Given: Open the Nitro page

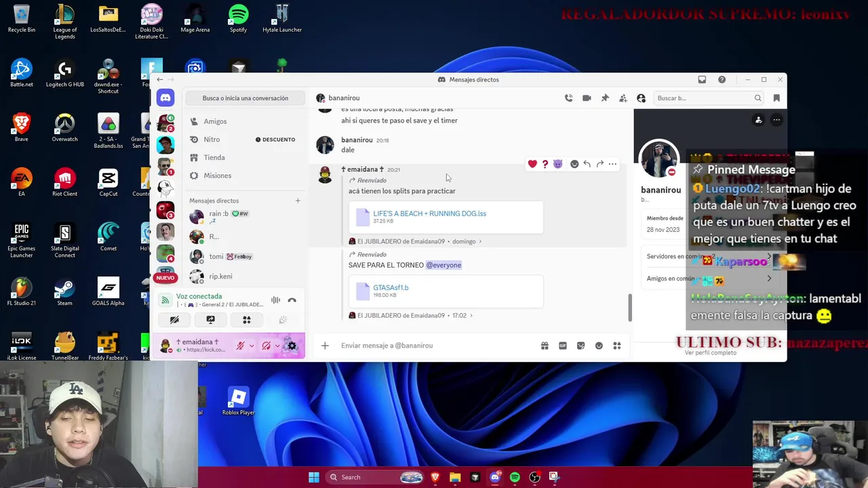Looking at the screenshot, I should pyautogui.click(x=245, y=140).
